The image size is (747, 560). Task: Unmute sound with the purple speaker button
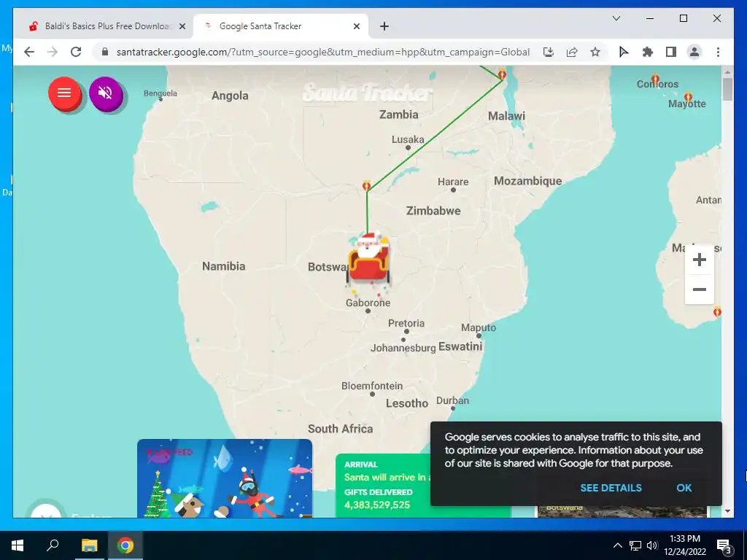click(106, 93)
